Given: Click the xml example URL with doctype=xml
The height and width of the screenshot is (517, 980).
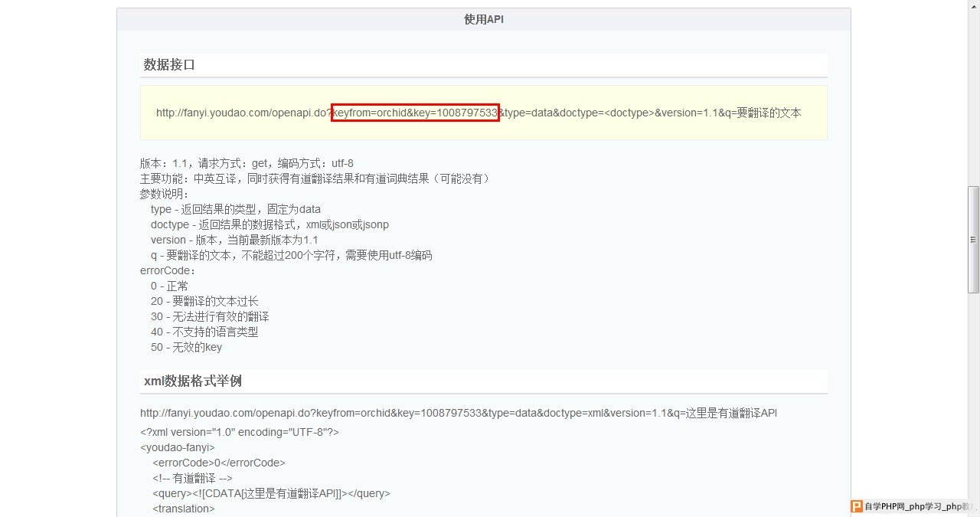Looking at the screenshot, I should (x=459, y=414).
